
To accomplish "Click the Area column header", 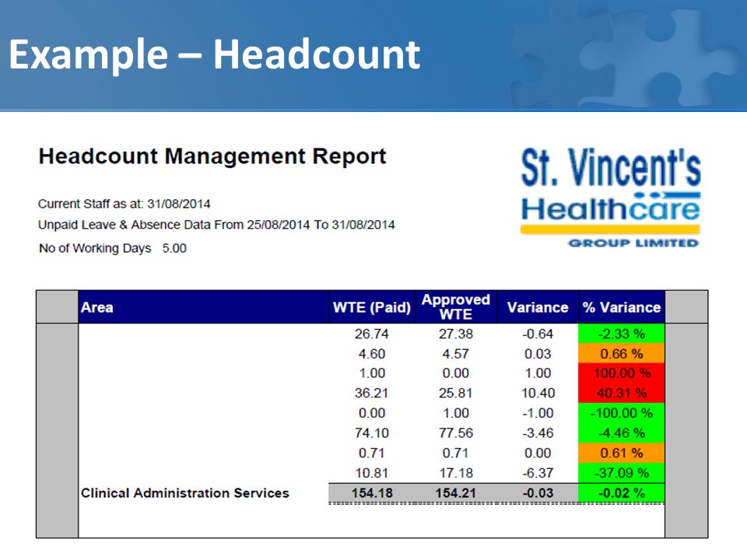I will 203,307.
